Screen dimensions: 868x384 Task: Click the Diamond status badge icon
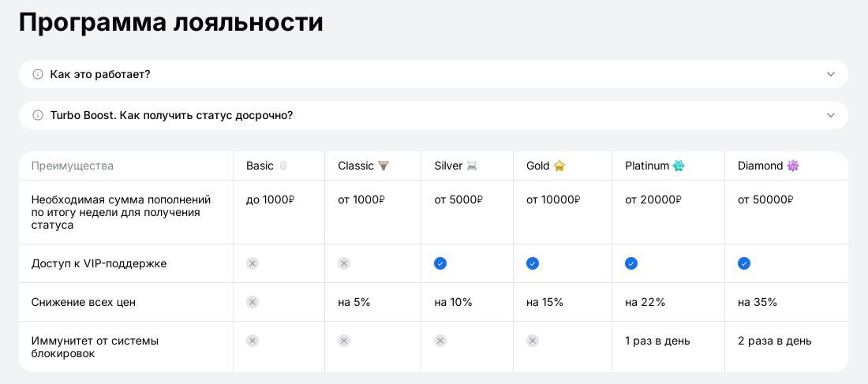tap(793, 166)
